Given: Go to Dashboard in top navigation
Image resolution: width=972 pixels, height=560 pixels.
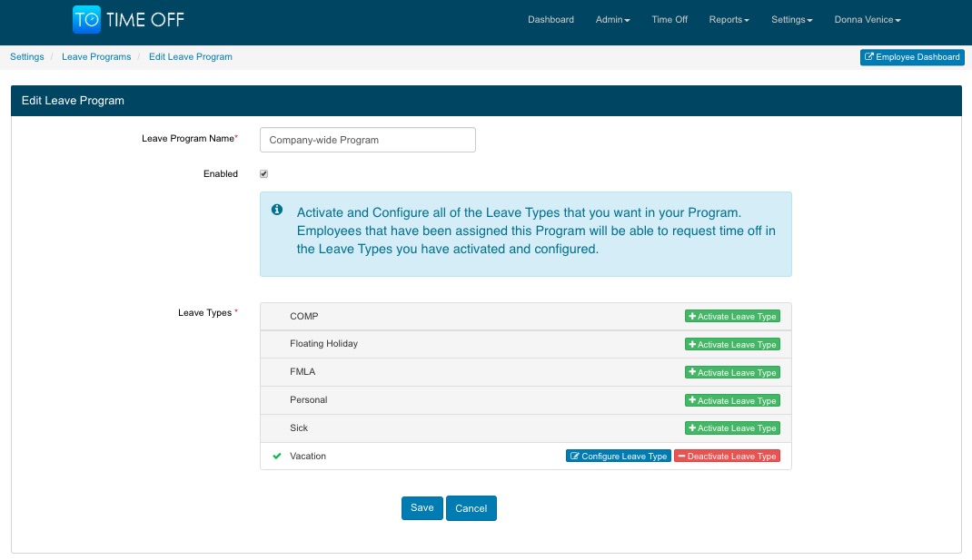Looking at the screenshot, I should click(x=550, y=20).
